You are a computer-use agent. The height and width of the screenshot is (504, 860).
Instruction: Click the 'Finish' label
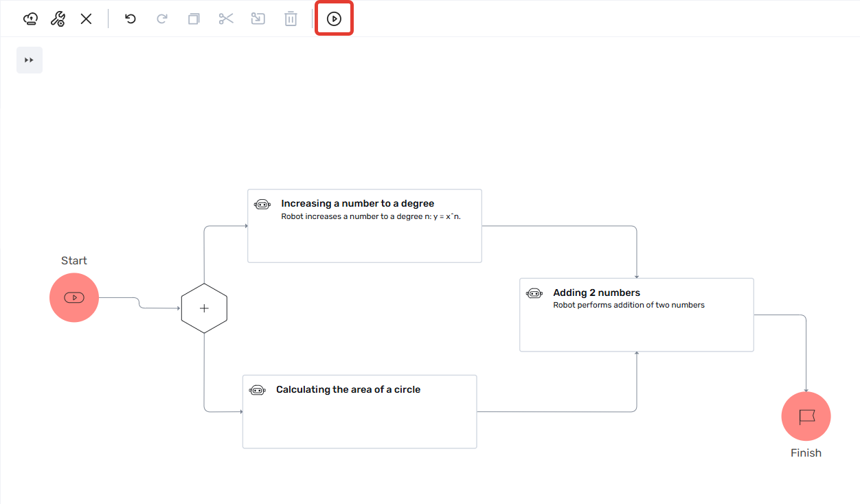click(806, 453)
